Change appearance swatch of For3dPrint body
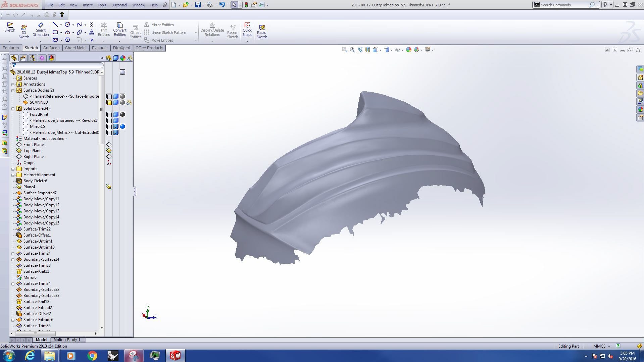 coord(122,114)
